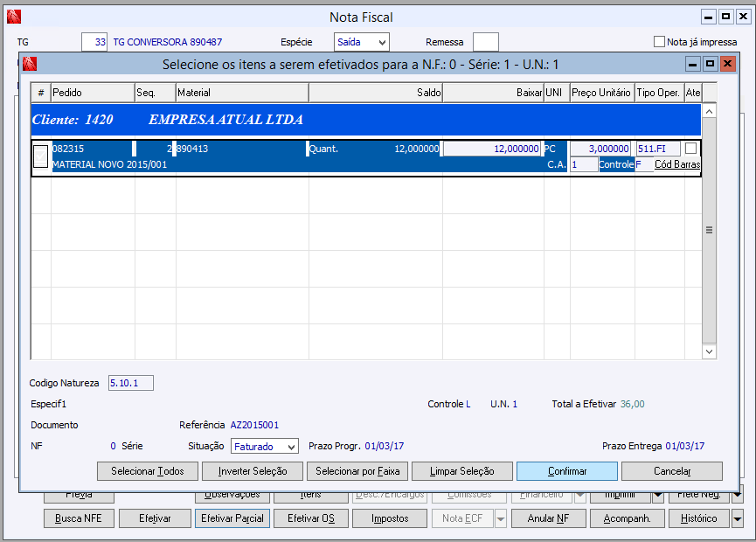Click the MATERIAL NOVO 2015/001 description text
This screenshot has width=756, height=542.
pyautogui.click(x=109, y=164)
